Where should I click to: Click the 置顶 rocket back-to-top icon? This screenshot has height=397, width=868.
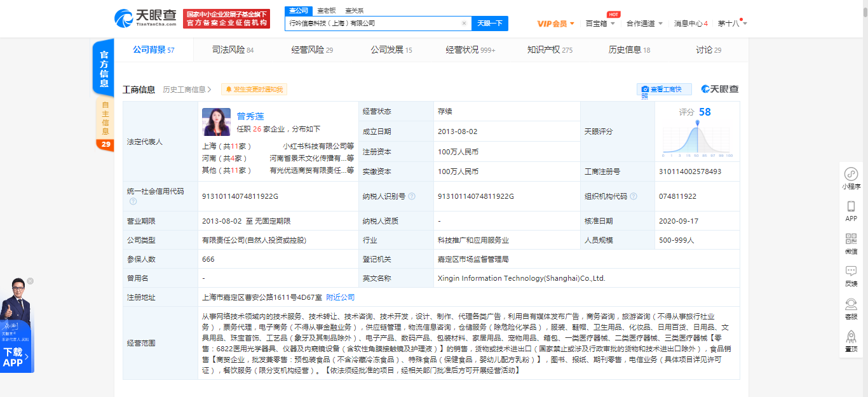(x=851, y=337)
